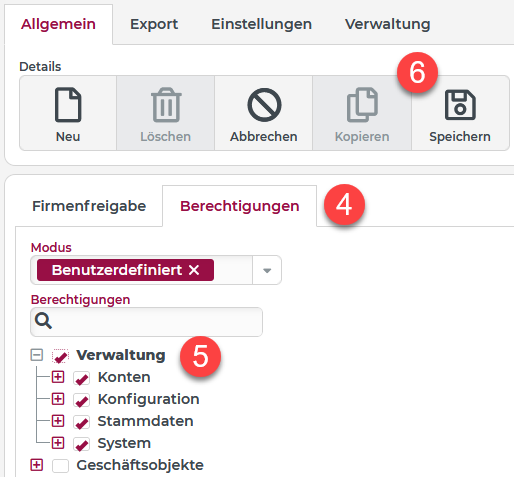Select the Firmenfreigabe tab
This screenshot has height=477, width=514.
pos(89,206)
